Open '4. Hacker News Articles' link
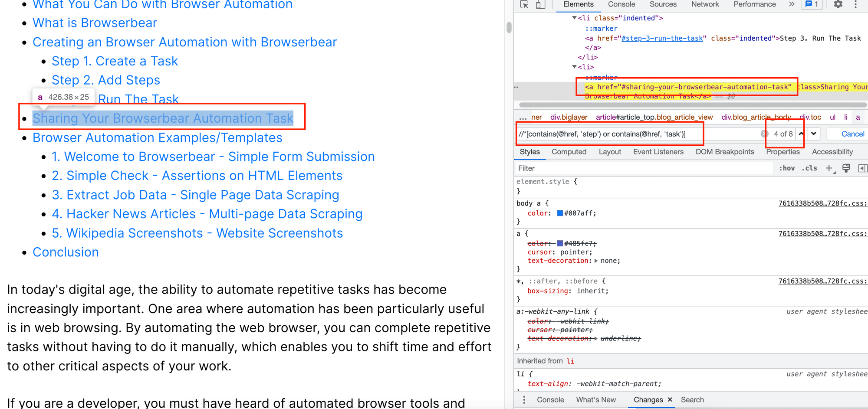This screenshot has height=409, width=868. 207,214
